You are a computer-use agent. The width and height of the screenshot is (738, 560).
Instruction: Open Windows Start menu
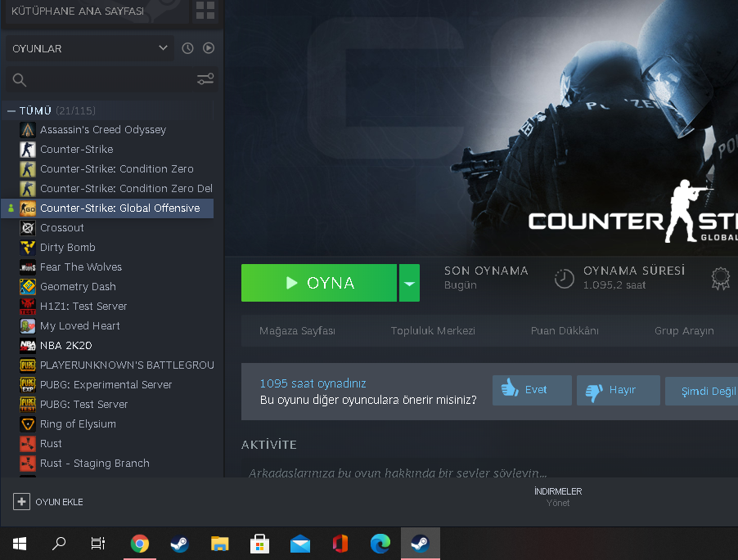[20, 544]
